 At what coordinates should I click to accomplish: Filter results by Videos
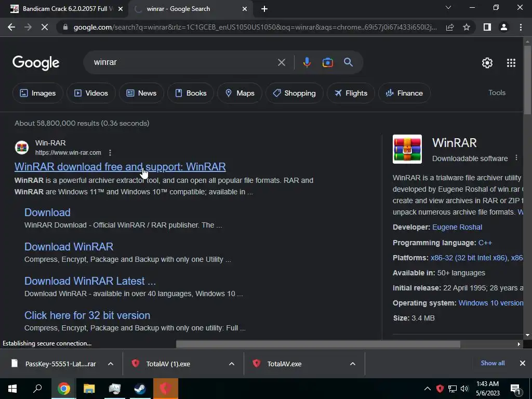[x=91, y=93]
